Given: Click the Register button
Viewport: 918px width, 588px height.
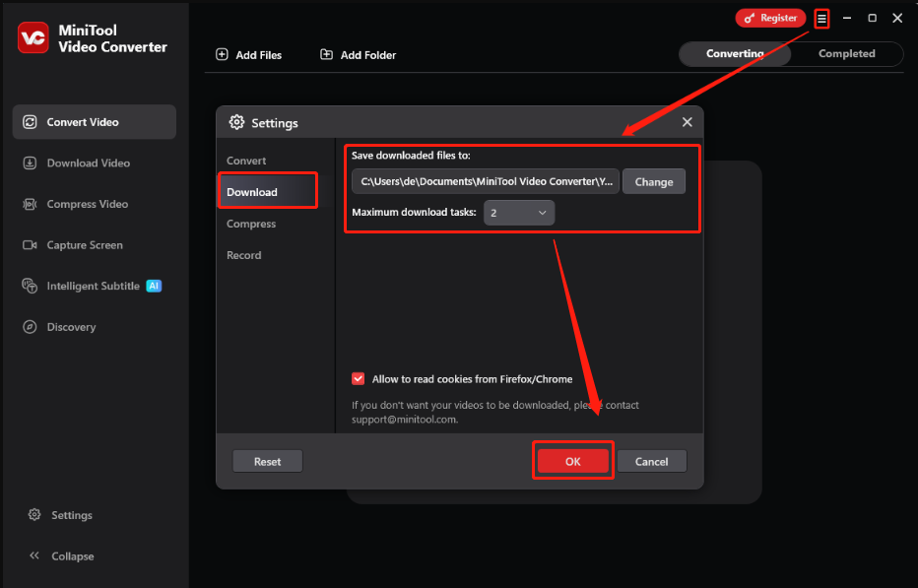Looking at the screenshot, I should (x=770, y=18).
